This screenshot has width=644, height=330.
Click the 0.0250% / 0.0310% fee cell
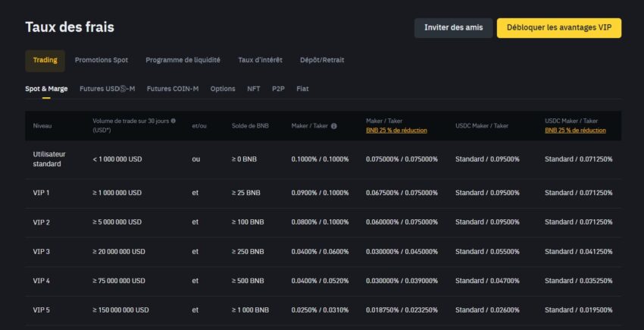point(320,310)
